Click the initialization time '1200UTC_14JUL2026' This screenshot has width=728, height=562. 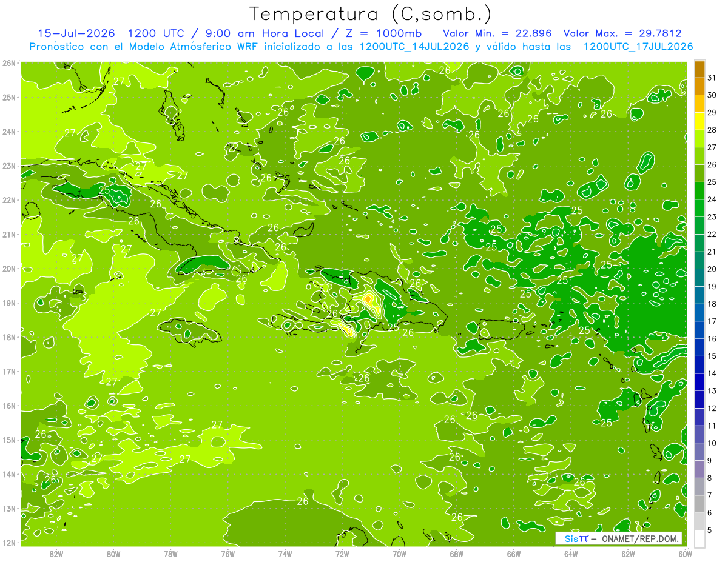[414, 46]
